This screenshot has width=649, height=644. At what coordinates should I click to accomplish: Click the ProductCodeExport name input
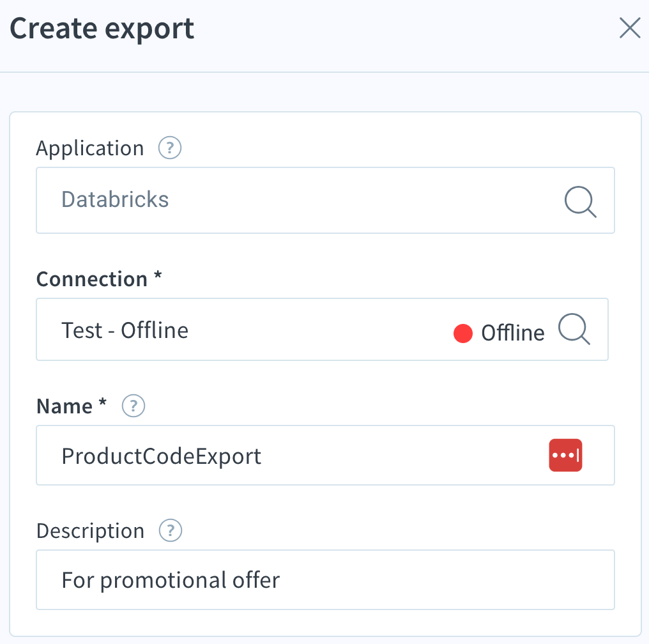tap(256, 455)
